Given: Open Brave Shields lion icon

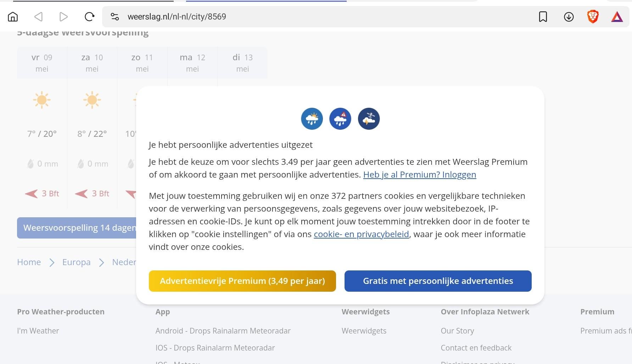Looking at the screenshot, I should click(x=593, y=17).
